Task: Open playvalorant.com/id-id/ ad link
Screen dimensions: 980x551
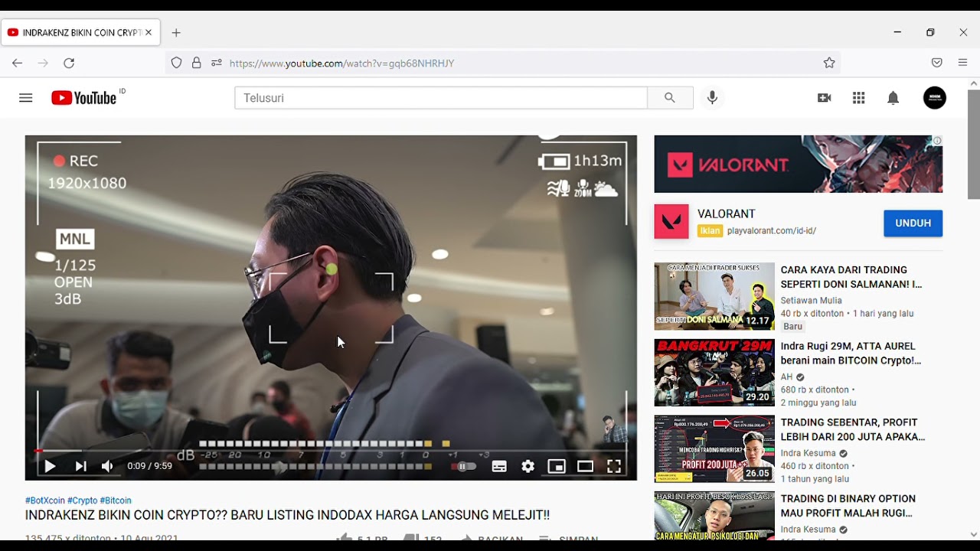Action: click(772, 230)
